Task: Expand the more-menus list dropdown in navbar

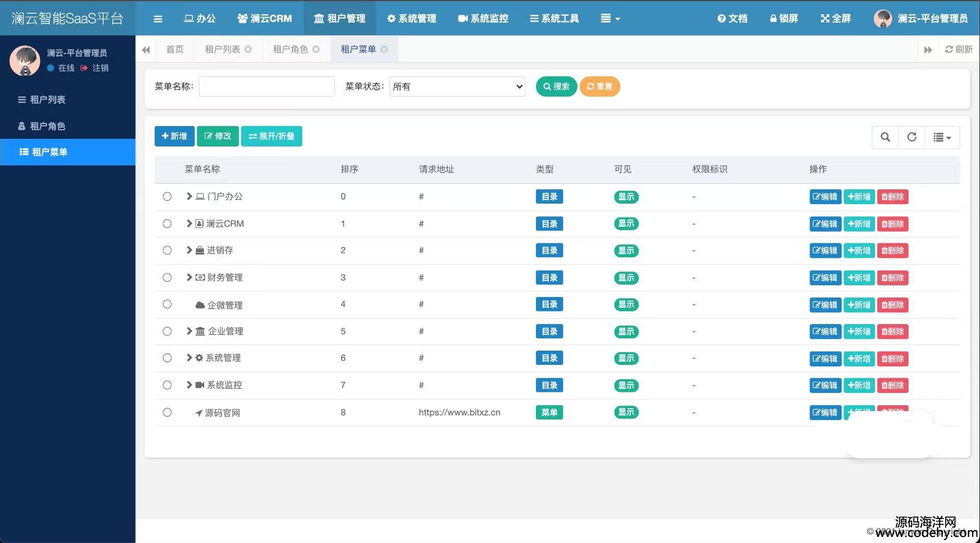Action: click(x=610, y=19)
